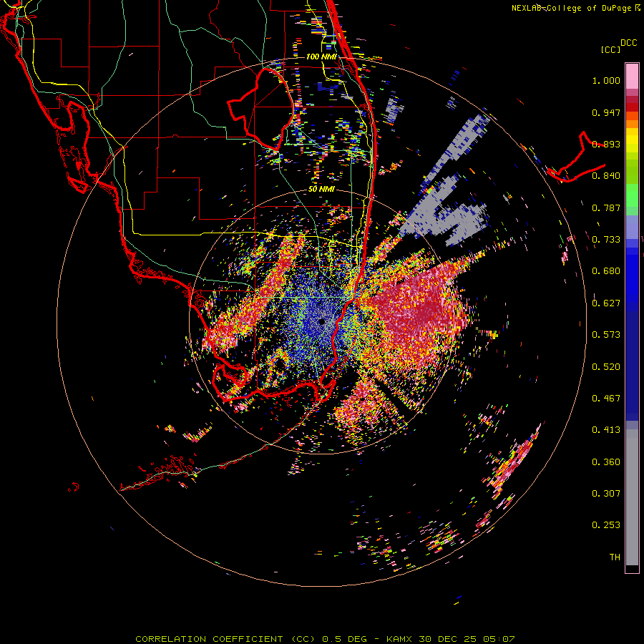Select the 0.680 scale value

(606, 271)
